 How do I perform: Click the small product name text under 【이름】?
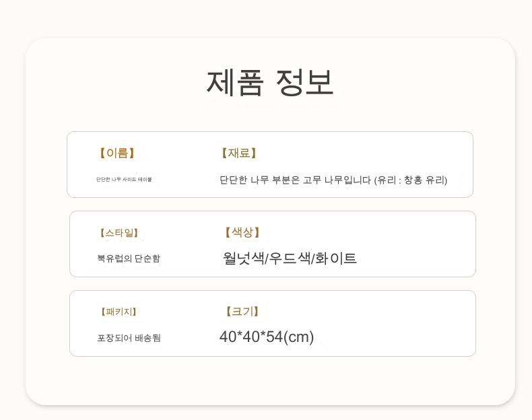pos(124,180)
